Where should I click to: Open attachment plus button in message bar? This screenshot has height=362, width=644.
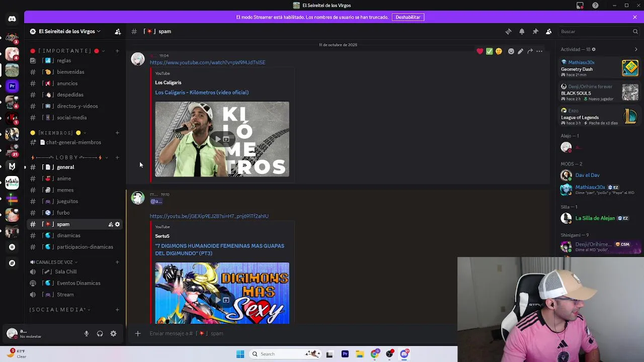pyautogui.click(x=137, y=333)
